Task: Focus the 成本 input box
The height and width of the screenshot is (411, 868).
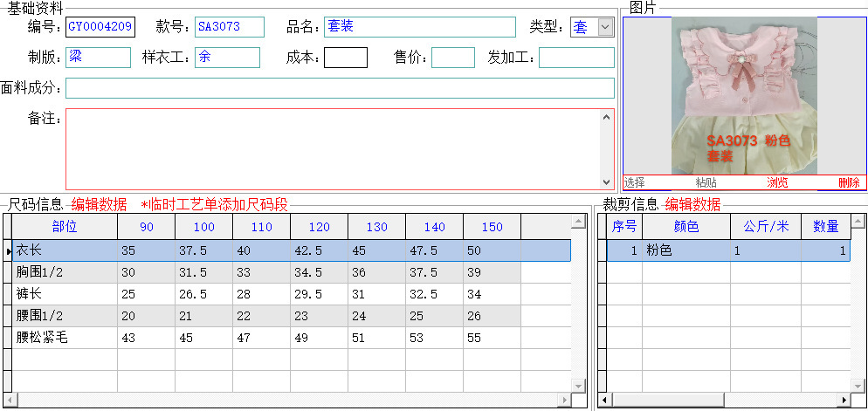Action: pyautogui.click(x=346, y=58)
